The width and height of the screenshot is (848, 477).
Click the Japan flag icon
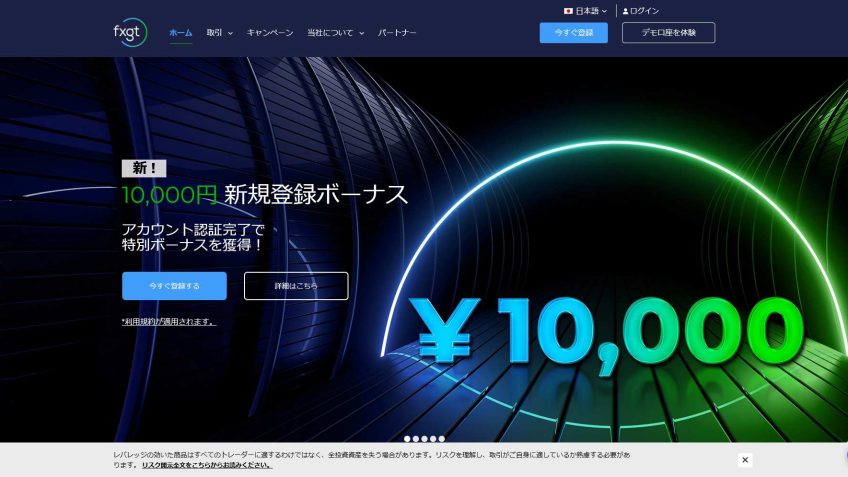pyautogui.click(x=568, y=11)
